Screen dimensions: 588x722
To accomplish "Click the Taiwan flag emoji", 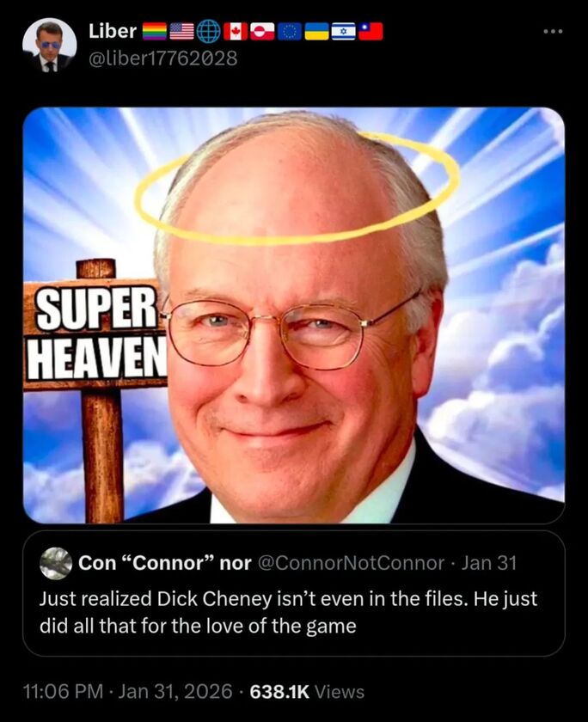I will (x=371, y=31).
